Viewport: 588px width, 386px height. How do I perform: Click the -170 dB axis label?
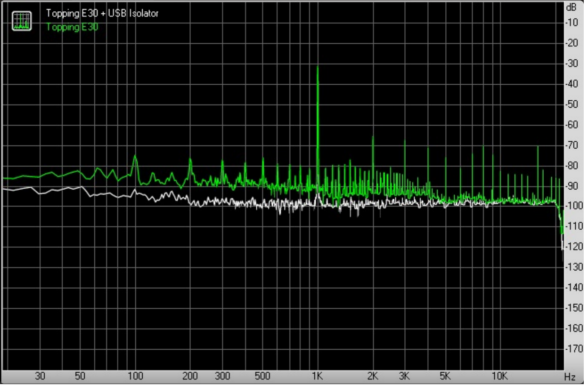[x=573, y=349]
